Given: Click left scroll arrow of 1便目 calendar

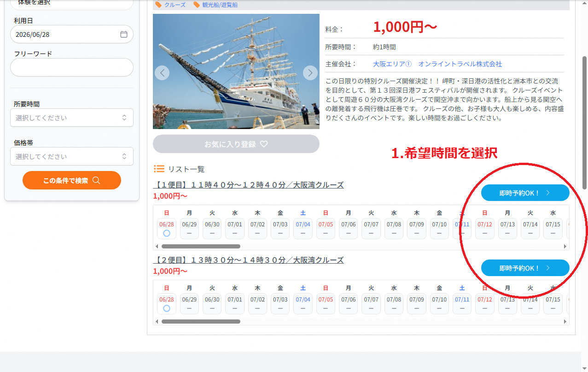Looking at the screenshot, I should click(x=157, y=246).
